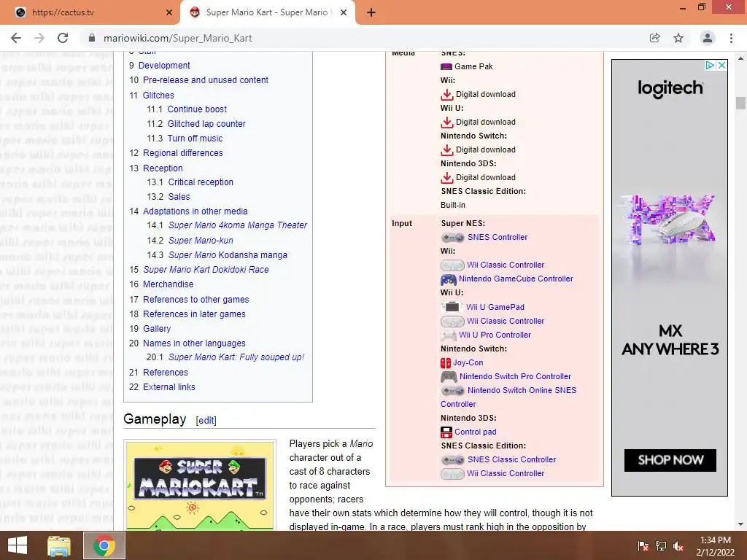Jump to Pre-release and unused content
This screenshot has width=747, height=560.
[x=205, y=80]
